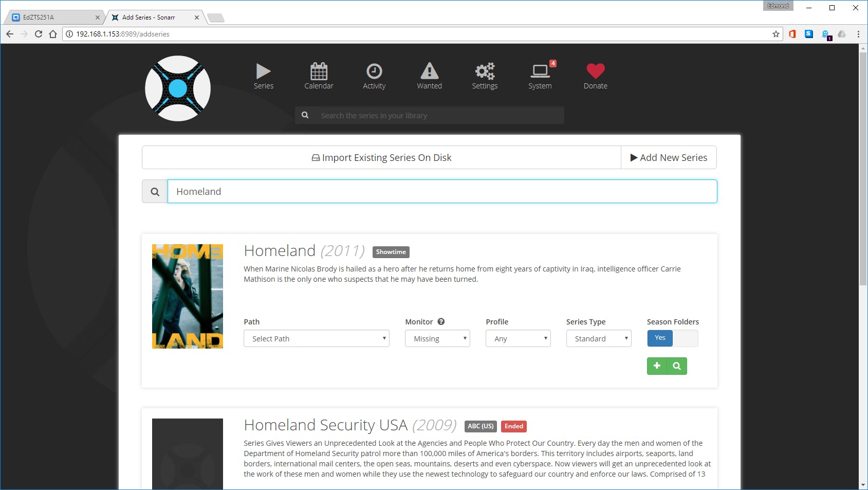This screenshot has height=490, width=868.
Task: Click the Edmond profile button
Action: pos(778,6)
